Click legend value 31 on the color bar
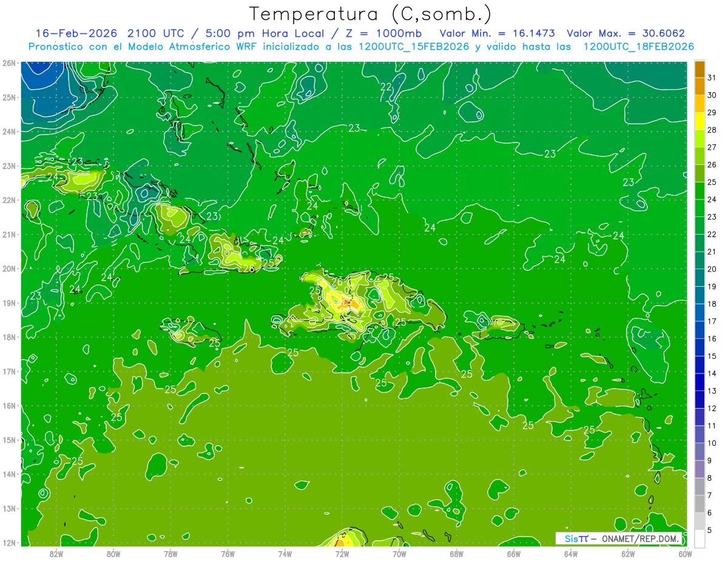Image resolution: width=728 pixels, height=562 pixels. click(712, 78)
